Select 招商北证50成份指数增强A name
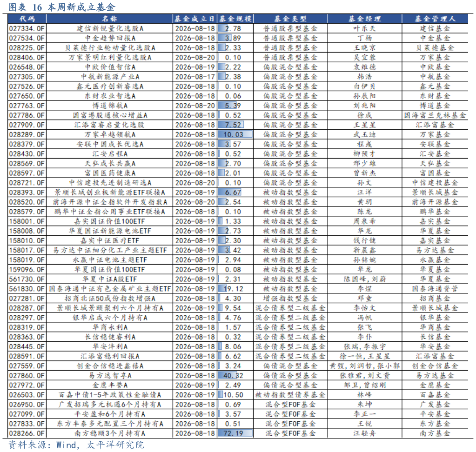The height and width of the screenshot is (452, 476). (110, 299)
